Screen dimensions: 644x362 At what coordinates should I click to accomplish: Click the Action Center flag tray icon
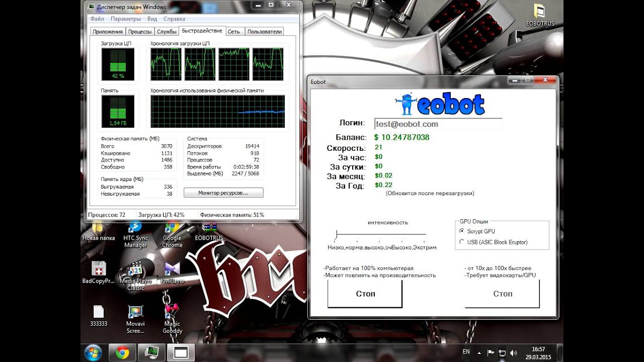click(x=491, y=352)
